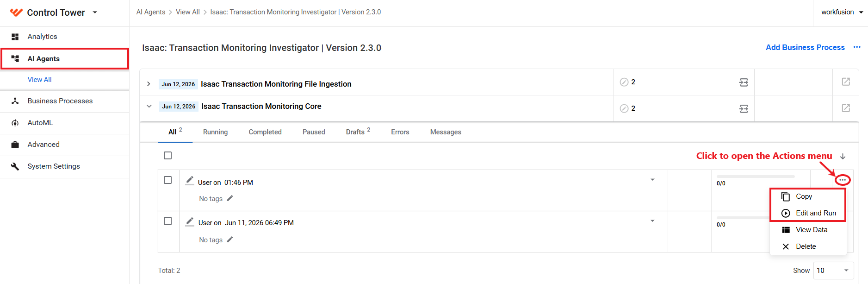Click the AutoML sidebar icon

(x=15, y=123)
